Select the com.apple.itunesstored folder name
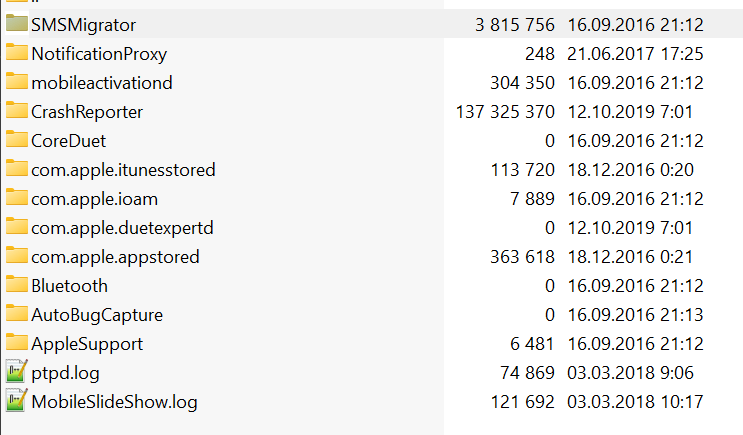 (123, 170)
